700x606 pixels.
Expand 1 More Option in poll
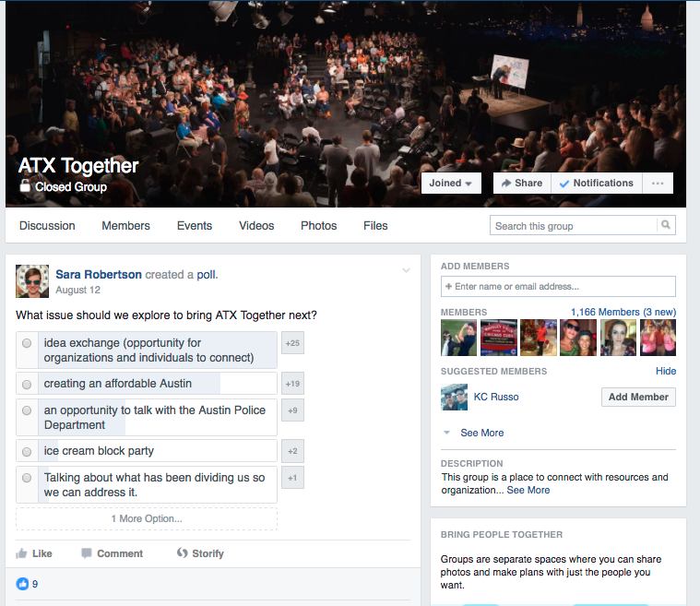147,518
